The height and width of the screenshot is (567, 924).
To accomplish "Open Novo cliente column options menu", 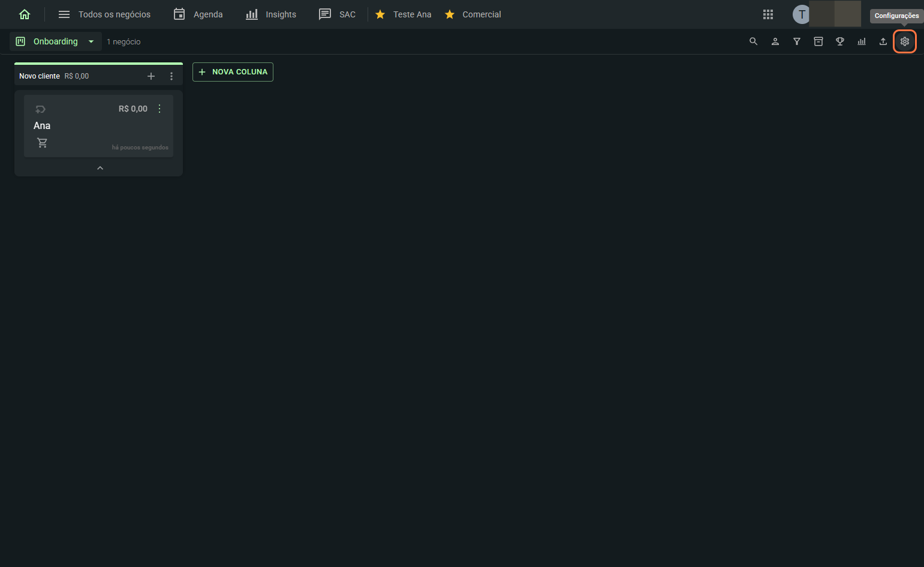I will click(171, 76).
